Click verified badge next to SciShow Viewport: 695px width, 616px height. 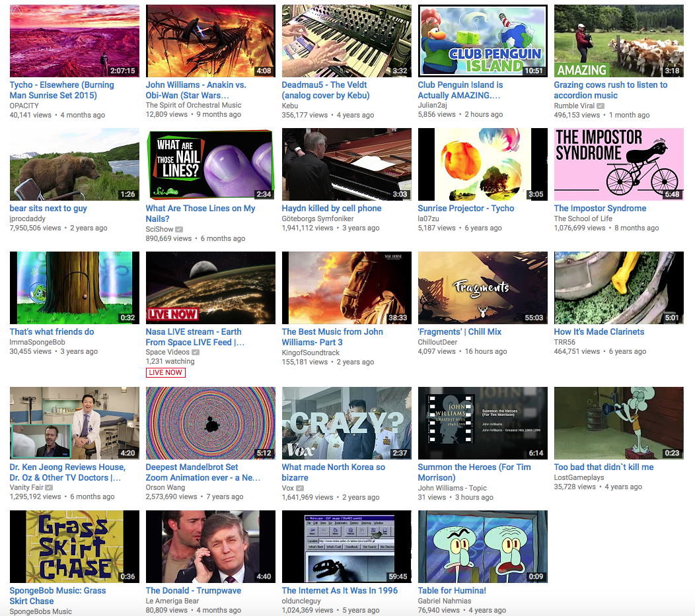pos(179,229)
